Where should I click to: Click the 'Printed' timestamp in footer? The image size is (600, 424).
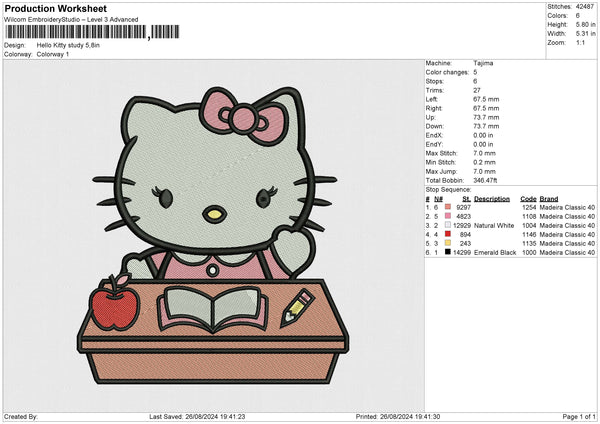pos(398,417)
